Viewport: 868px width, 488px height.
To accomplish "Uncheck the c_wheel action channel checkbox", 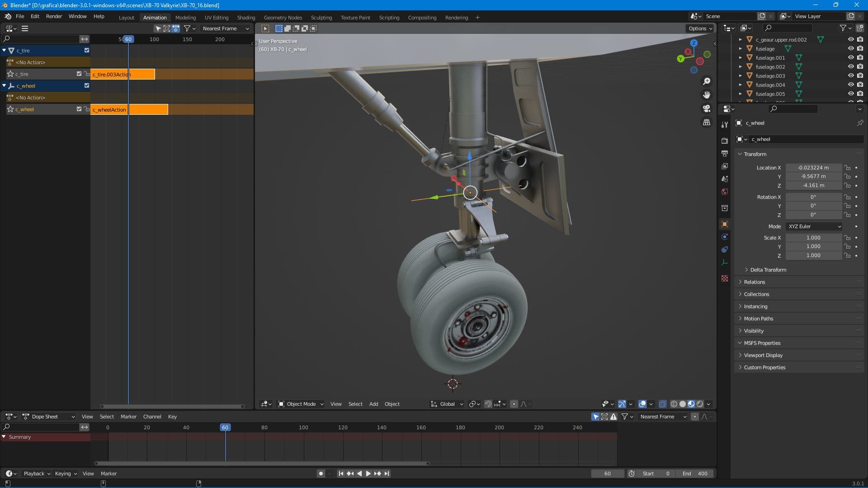I will click(79, 109).
